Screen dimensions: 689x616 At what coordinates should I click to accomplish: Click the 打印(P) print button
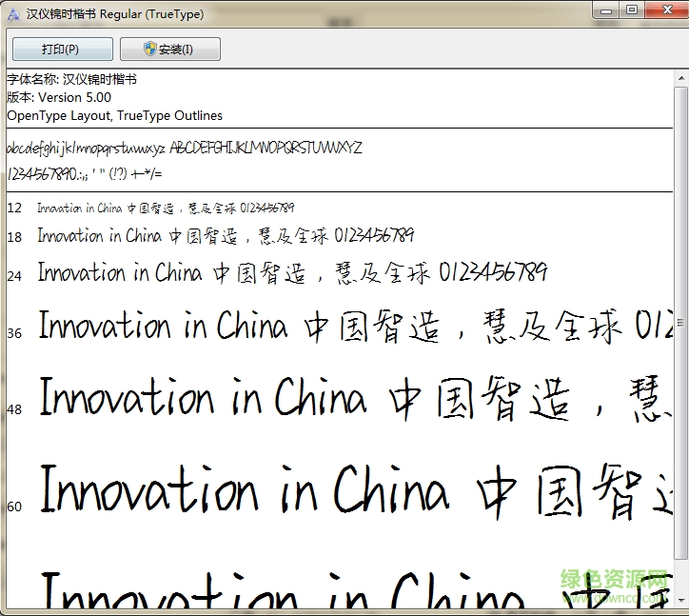pyautogui.click(x=63, y=49)
